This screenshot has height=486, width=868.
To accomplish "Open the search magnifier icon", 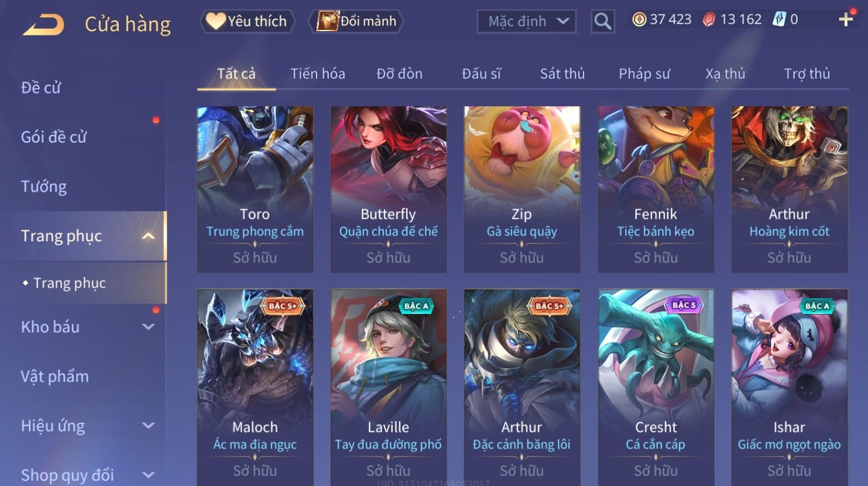I will pos(603,22).
